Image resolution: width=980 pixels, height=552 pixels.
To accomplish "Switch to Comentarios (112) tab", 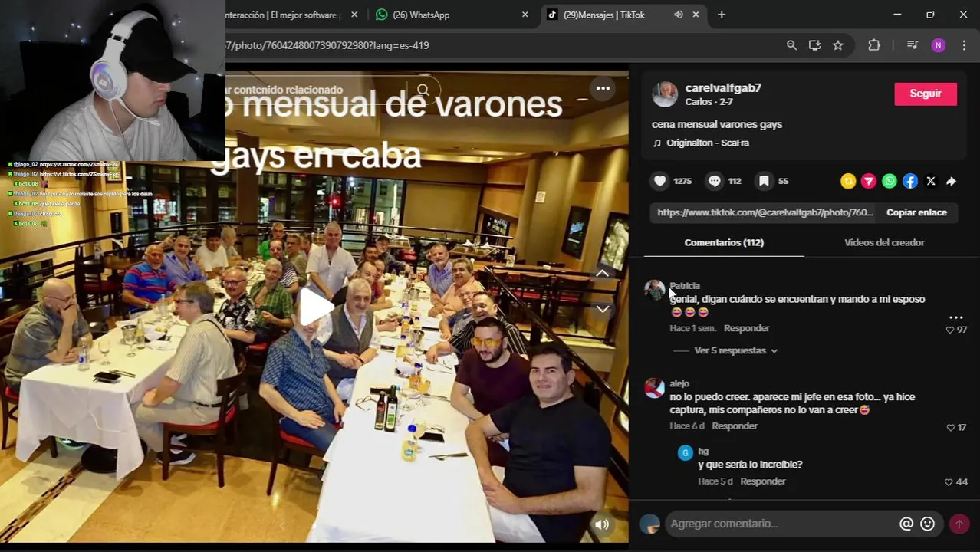I will coord(724,242).
